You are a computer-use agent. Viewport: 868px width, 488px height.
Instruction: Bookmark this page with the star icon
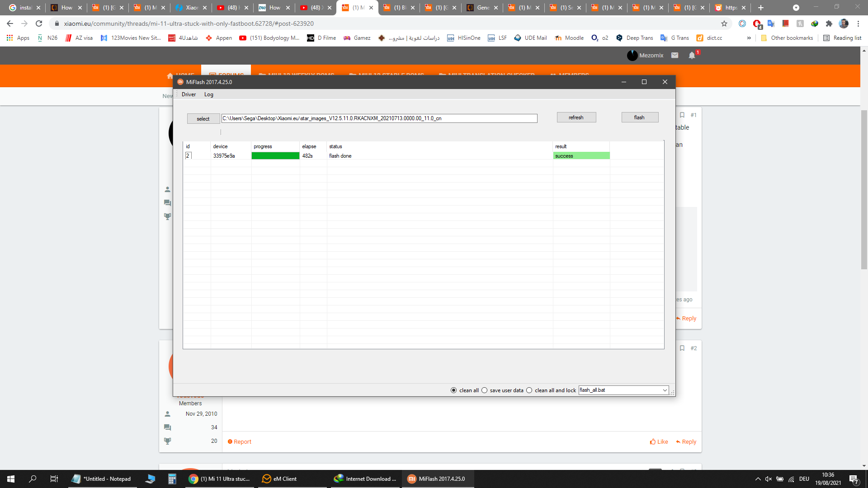point(724,23)
